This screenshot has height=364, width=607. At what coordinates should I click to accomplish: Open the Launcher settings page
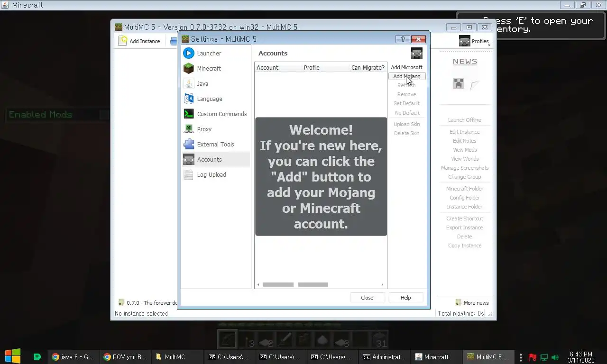[x=216, y=53]
